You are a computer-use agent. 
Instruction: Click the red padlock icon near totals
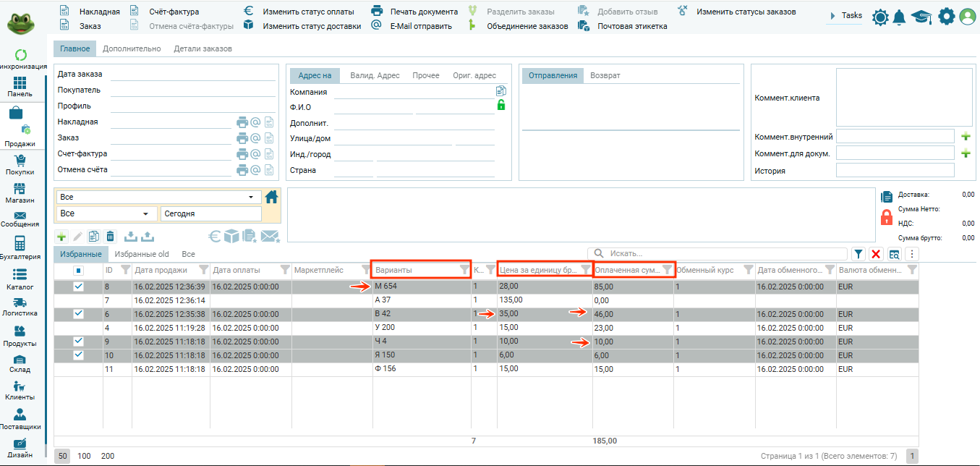(886, 217)
